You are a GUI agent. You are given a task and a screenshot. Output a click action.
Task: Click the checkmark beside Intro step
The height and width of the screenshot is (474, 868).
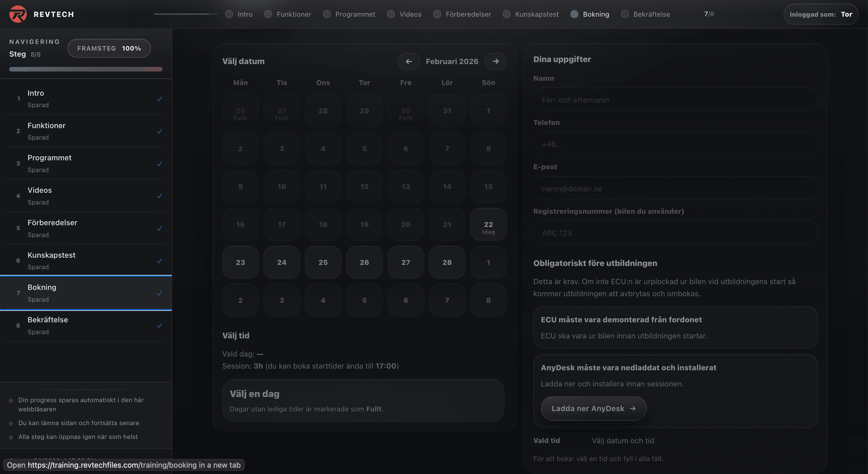coord(159,99)
